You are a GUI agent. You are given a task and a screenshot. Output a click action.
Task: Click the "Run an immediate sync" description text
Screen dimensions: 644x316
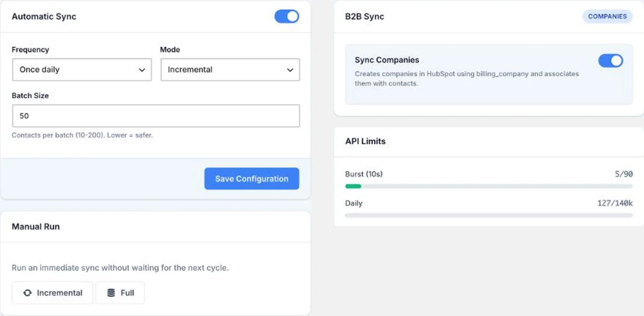click(x=120, y=268)
